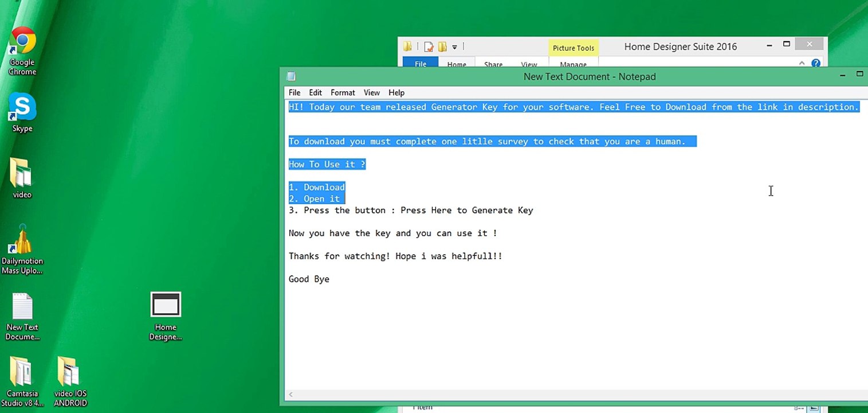
Task: Click the line "Now you have the key and you can use it !"
Action: [392, 233]
